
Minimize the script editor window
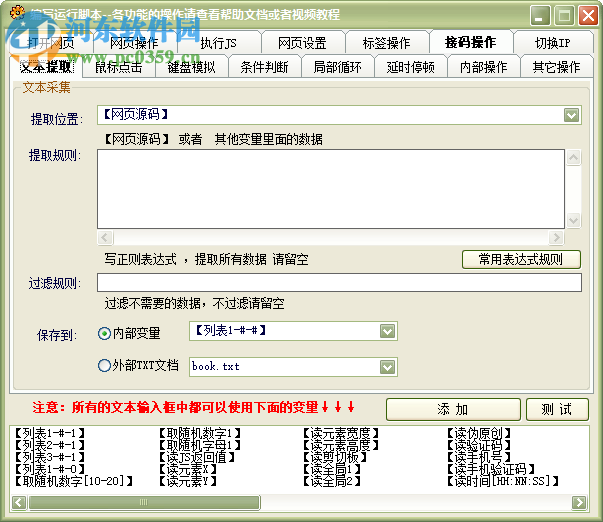pyautogui.click(x=540, y=16)
